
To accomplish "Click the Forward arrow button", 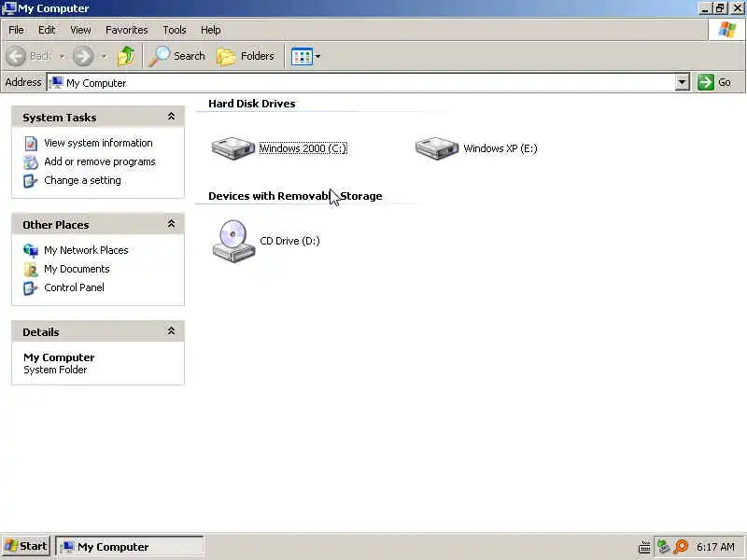I will click(83, 56).
